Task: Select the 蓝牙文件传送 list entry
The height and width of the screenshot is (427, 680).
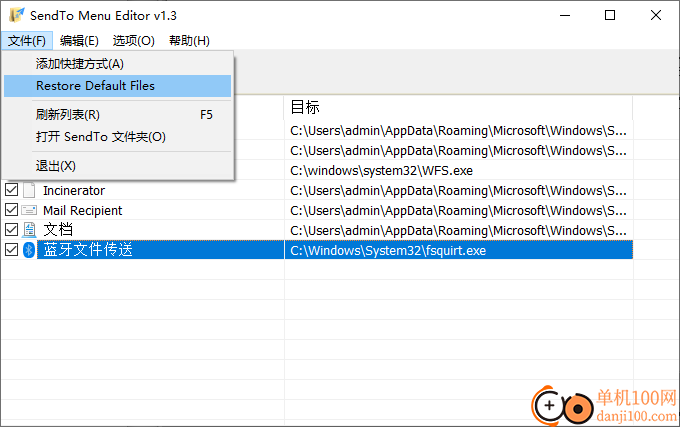Action: (88, 250)
